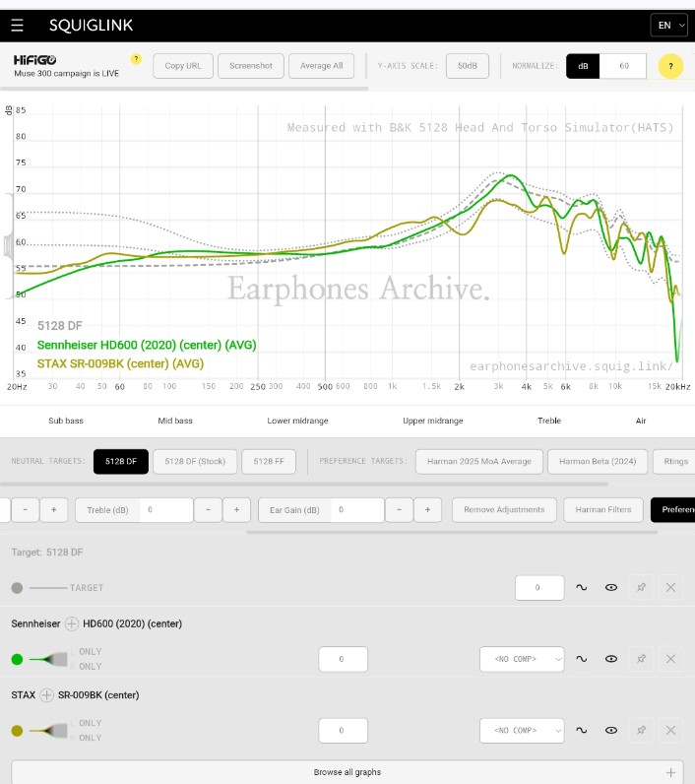Select the 5128 FF target

tap(269, 462)
